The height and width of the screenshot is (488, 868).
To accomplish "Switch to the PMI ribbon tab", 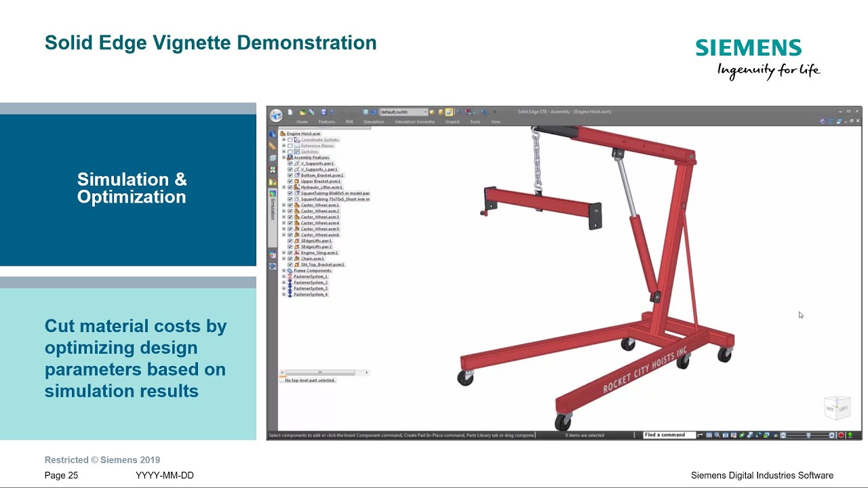I will 350,122.
